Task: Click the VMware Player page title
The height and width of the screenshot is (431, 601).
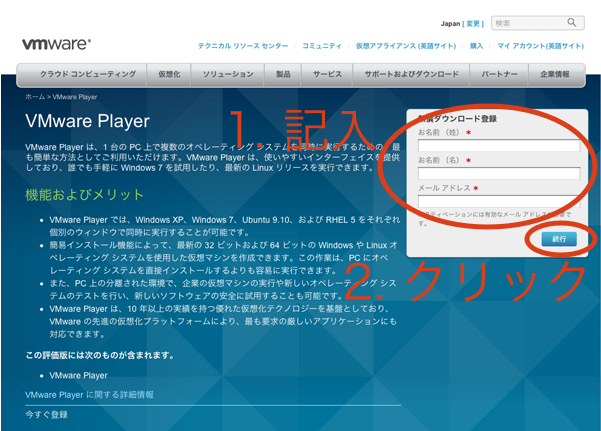Action: [x=87, y=122]
